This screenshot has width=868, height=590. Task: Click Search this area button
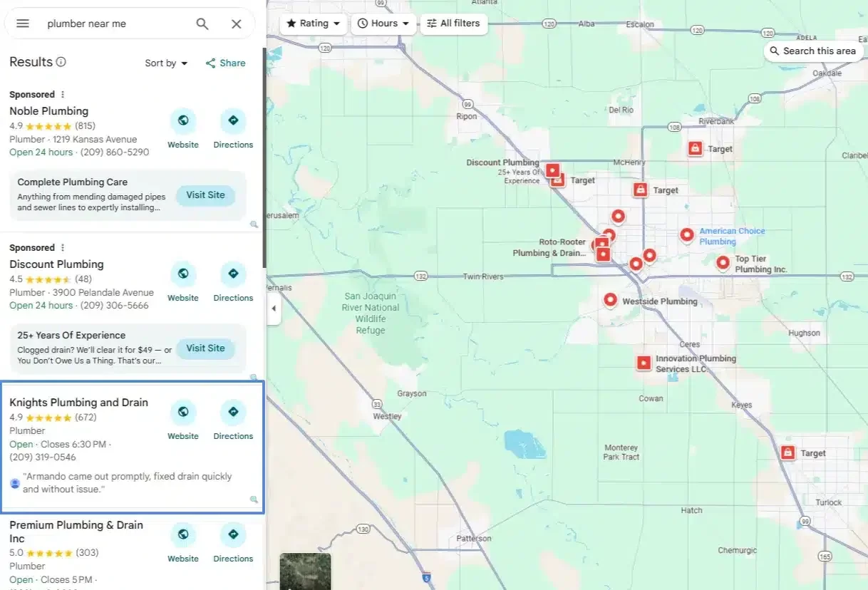pos(812,51)
